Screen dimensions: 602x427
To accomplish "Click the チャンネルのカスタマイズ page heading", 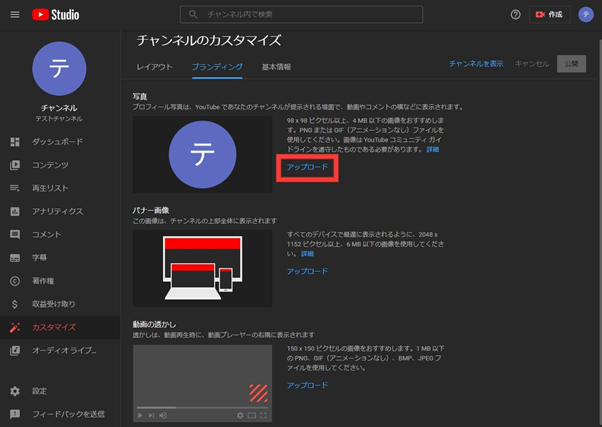I will [x=209, y=40].
